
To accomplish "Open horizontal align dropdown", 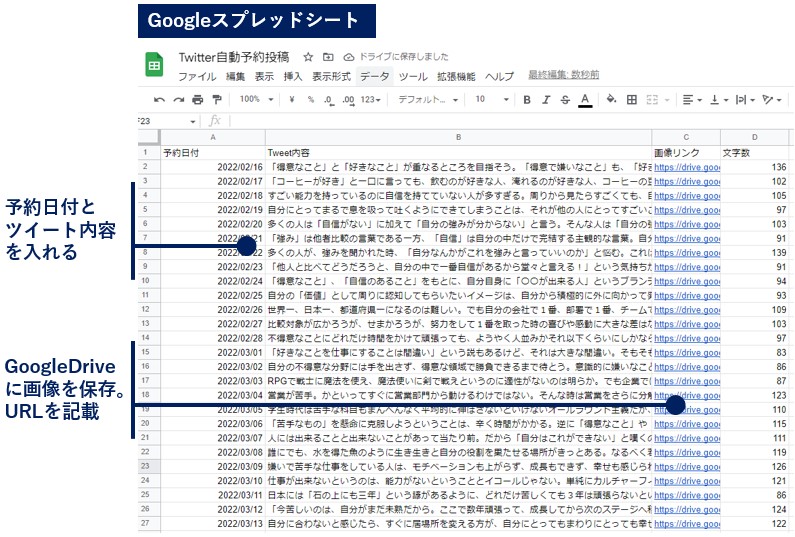I will tap(692, 100).
